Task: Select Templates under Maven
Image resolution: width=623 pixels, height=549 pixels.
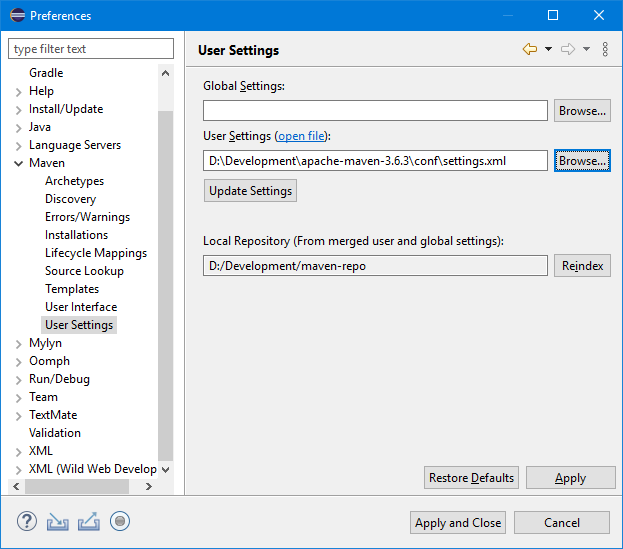Action: [x=72, y=289]
